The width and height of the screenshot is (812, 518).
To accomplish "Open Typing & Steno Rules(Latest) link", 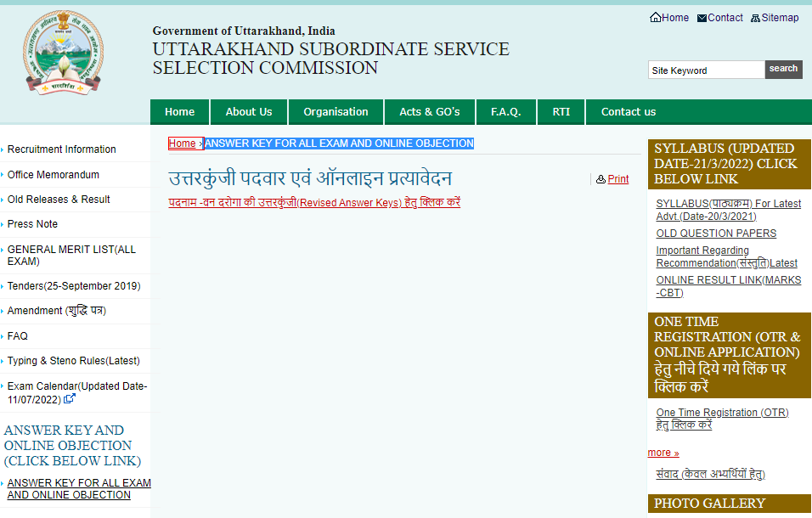I will (x=74, y=361).
